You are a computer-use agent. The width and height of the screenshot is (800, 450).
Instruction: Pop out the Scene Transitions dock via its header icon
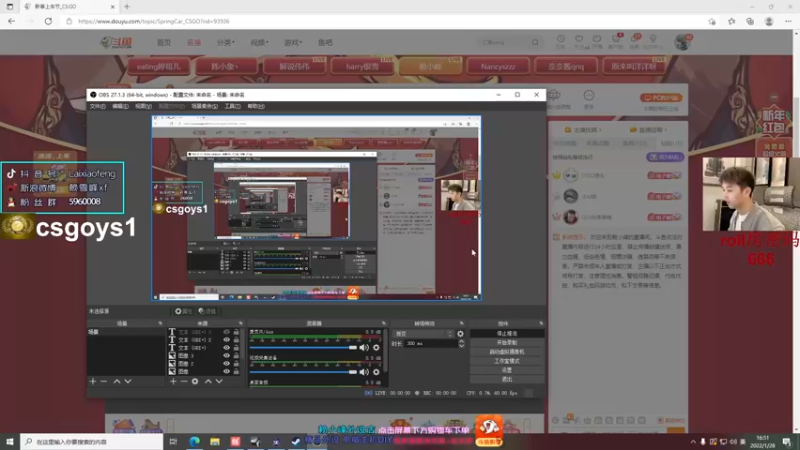(461, 323)
